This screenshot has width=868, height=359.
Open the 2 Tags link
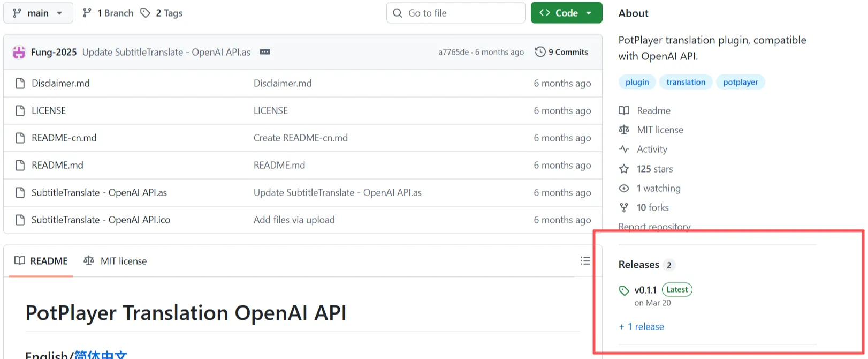click(x=162, y=13)
